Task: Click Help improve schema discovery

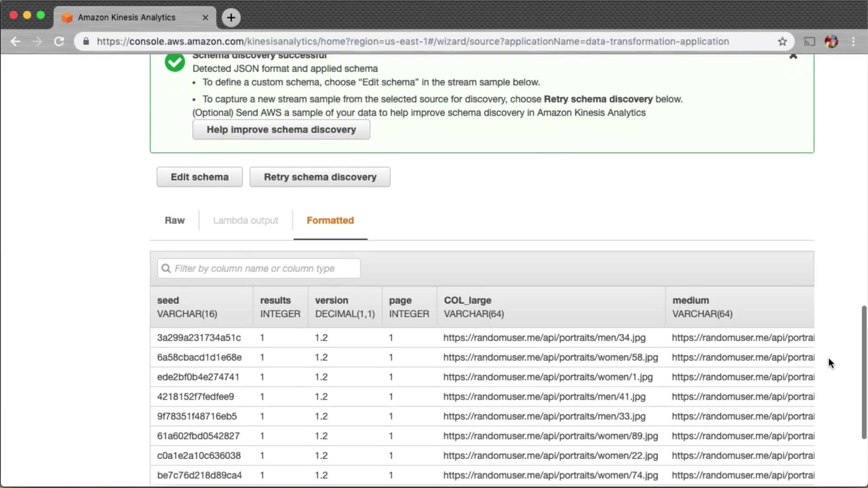Action: click(x=281, y=130)
